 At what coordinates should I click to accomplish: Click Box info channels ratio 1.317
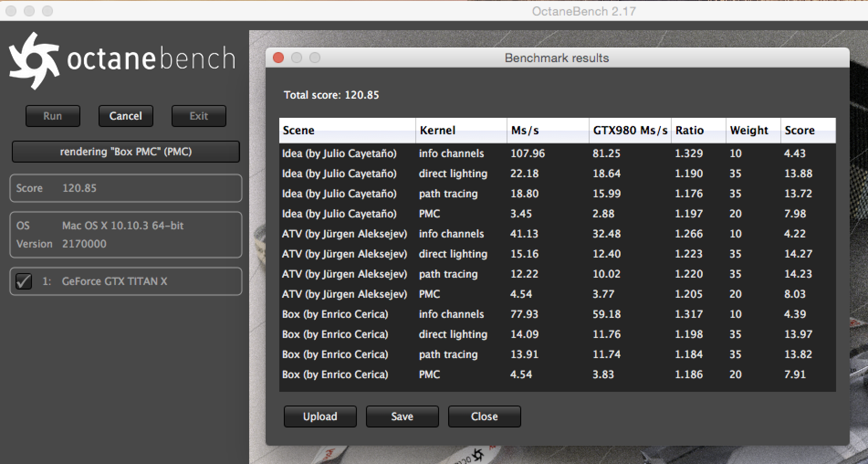click(689, 314)
